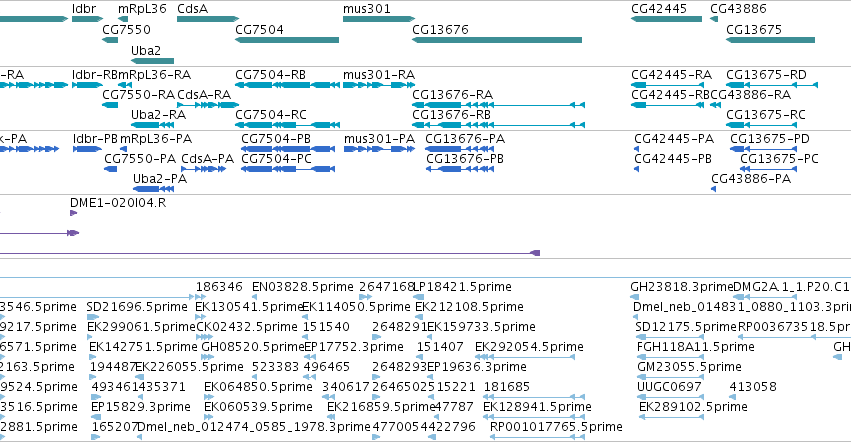This screenshot has height=442, width=851.
Task: Select the Uba2 gene arrow
Action: (x=153, y=61)
